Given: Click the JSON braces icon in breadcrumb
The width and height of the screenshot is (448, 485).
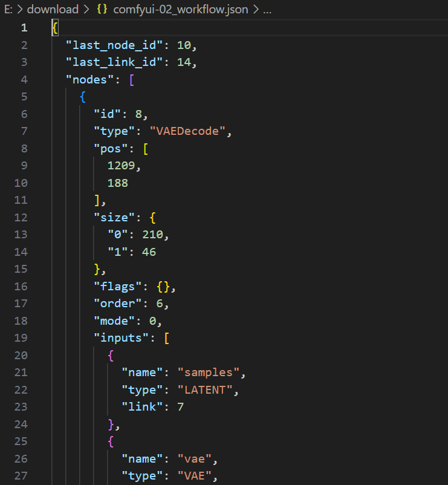Looking at the screenshot, I should [x=102, y=9].
